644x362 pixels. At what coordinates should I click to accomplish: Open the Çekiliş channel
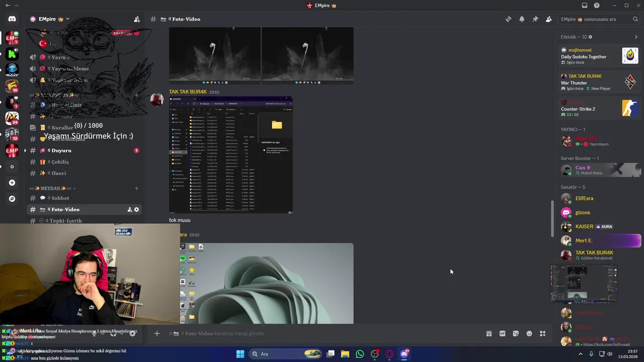coord(84,162)
